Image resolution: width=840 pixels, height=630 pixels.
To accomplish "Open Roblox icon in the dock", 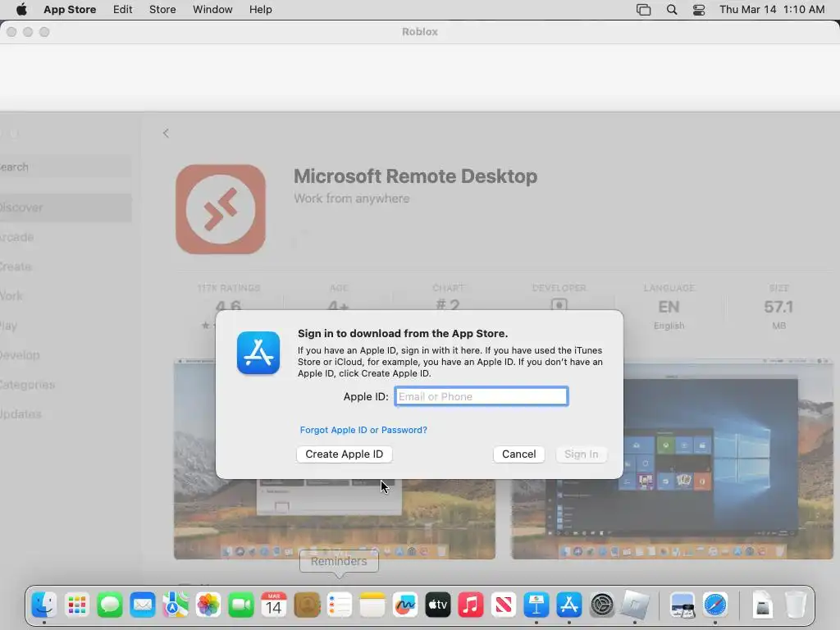I will (635, 605).
